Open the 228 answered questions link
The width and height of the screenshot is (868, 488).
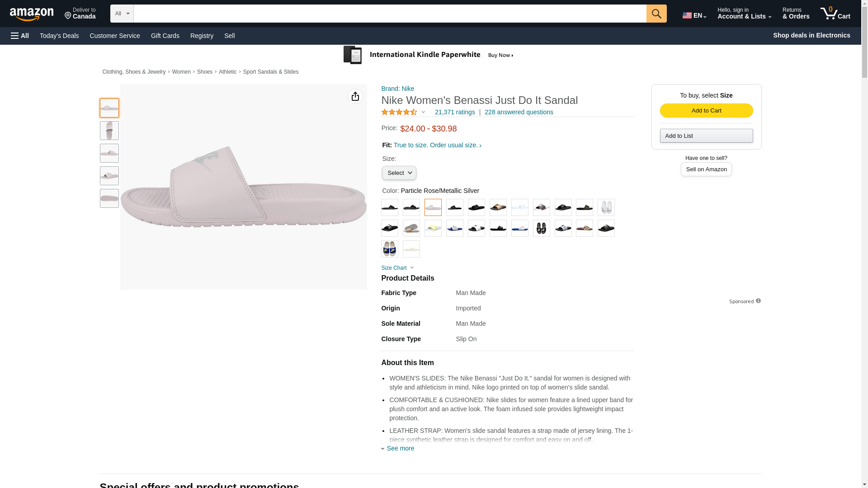pos(519,112)
